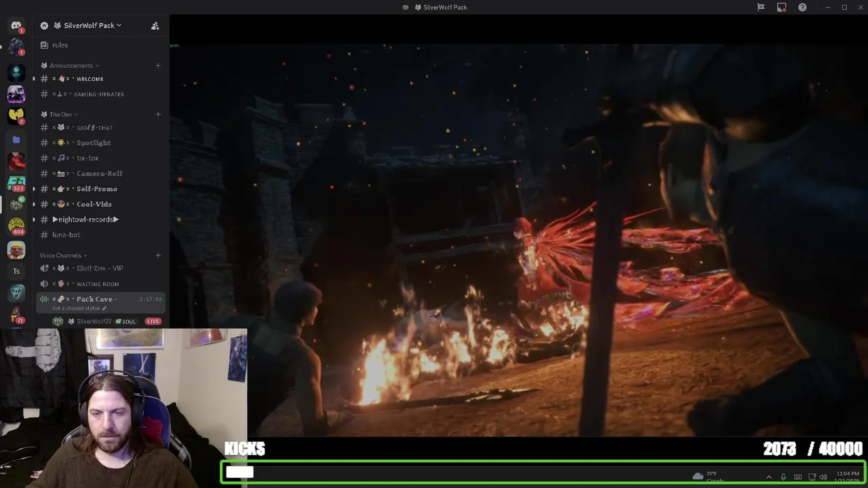The height and width of the screenshot is (488, 868).
Task: Add a channel to Announcements category
Action: point(158,66)
